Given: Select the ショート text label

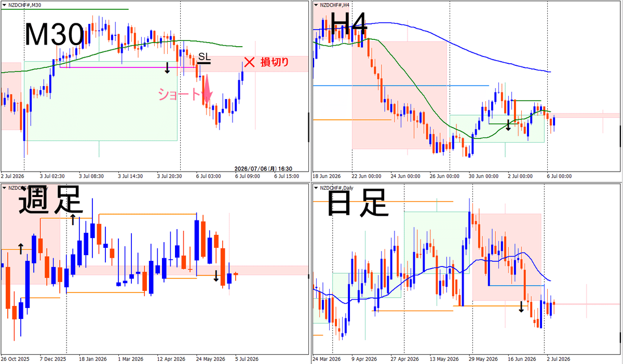Looking at the screenshot, I should [x=179, y=94].
